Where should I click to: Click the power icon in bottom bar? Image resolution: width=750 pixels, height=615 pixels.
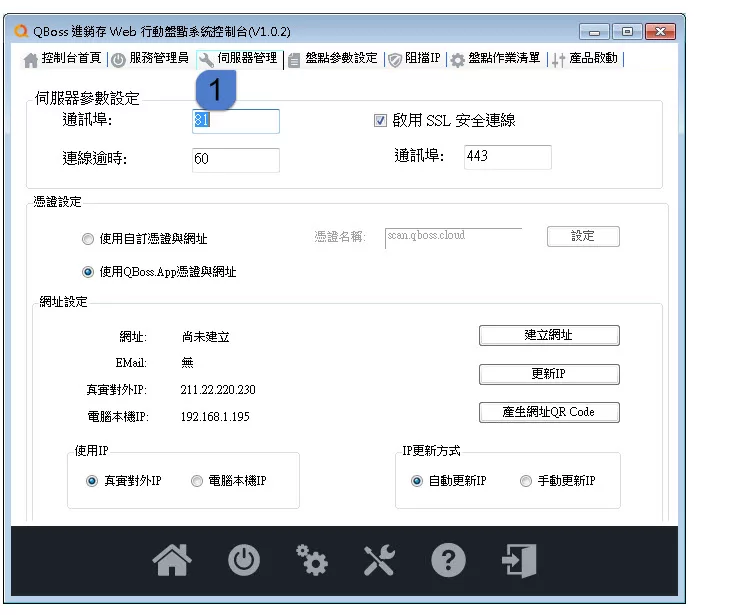click(x=242, y=561)
